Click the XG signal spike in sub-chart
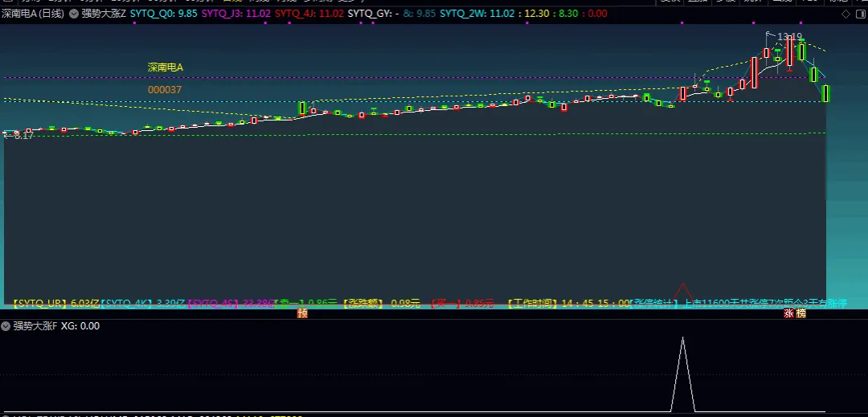 (682, 374)
